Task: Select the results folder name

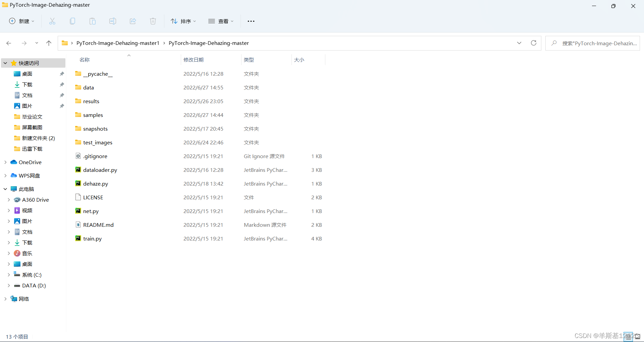Action: coord(91,101)
